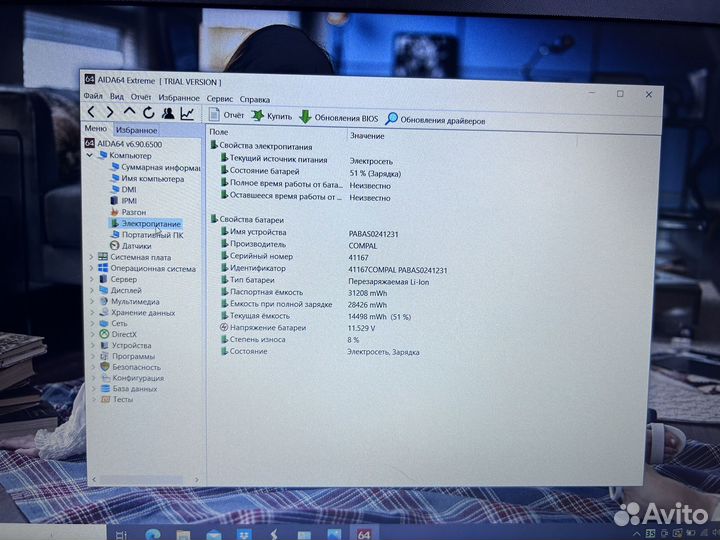The height and width of the screenshot is (540, 720).
Task: Select AIDA64 v6.90.6500 root node
Action: 123,144
